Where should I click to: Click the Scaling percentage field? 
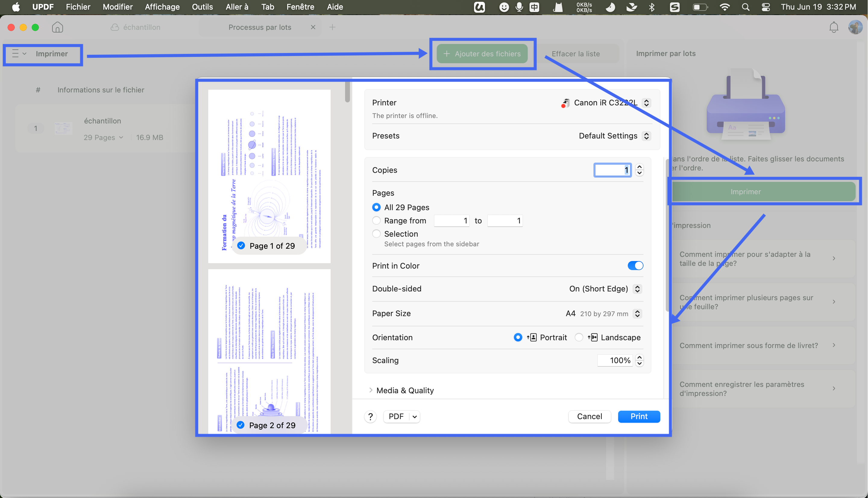click(x=615, y=360)
